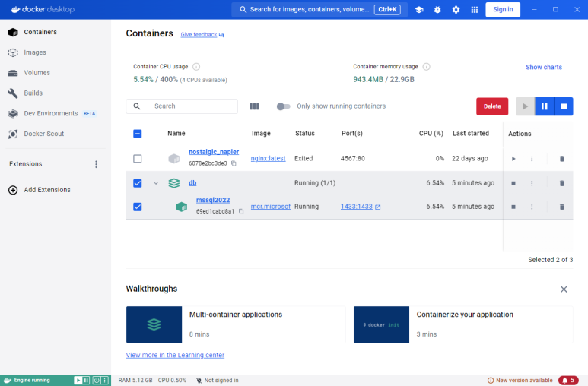This screenshot has height=386, width=588.
Task: Uncheck the db row checkbox
Action: pyautogui.click(x=137, y=183)
